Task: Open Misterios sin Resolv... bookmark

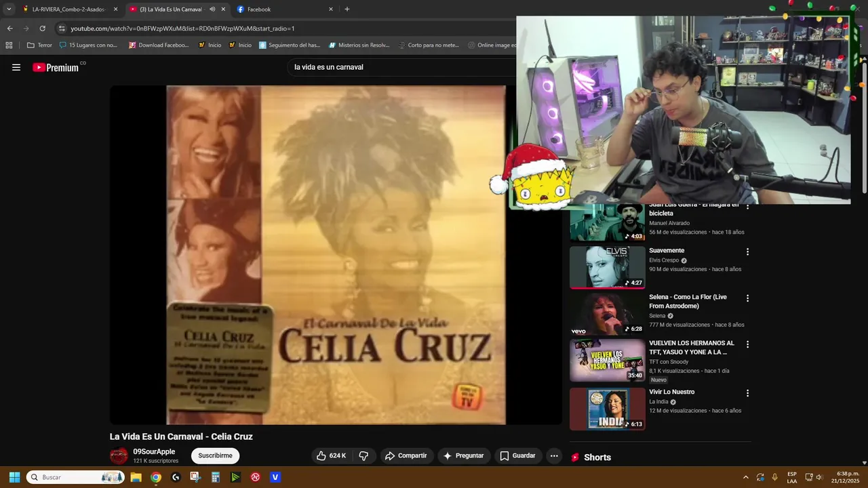Action: (359, 45)
